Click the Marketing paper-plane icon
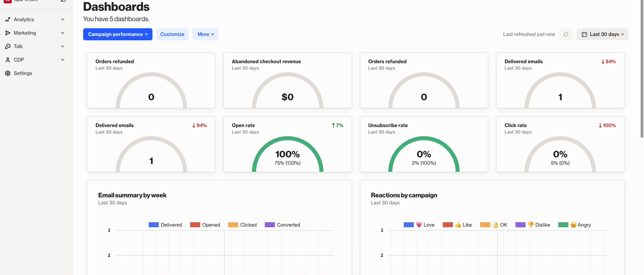This screenshot has width=644, height=275. click(x=8, y=33)
